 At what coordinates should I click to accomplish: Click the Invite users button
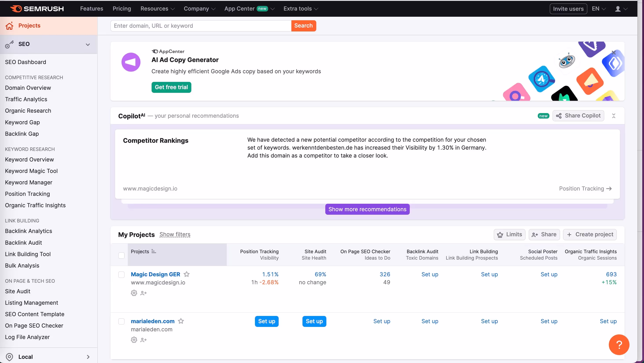pos(568,9)
